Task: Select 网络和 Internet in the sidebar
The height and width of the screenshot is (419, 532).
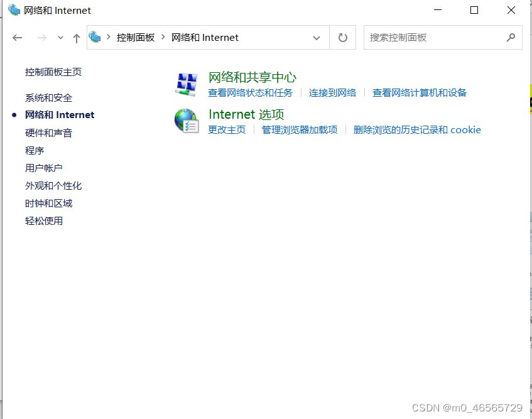Action: coord(60,115)
